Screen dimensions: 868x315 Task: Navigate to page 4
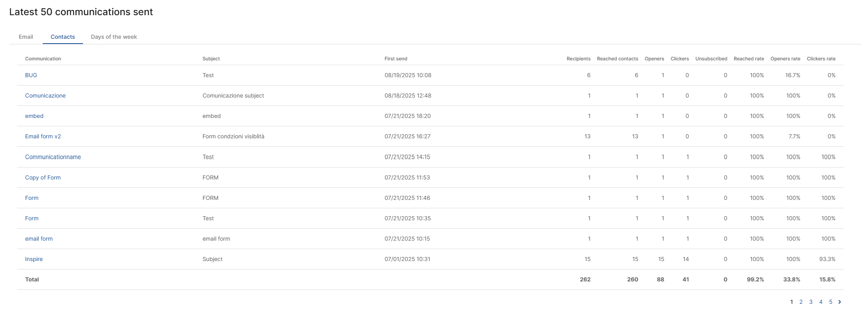(x=821, y=302)
